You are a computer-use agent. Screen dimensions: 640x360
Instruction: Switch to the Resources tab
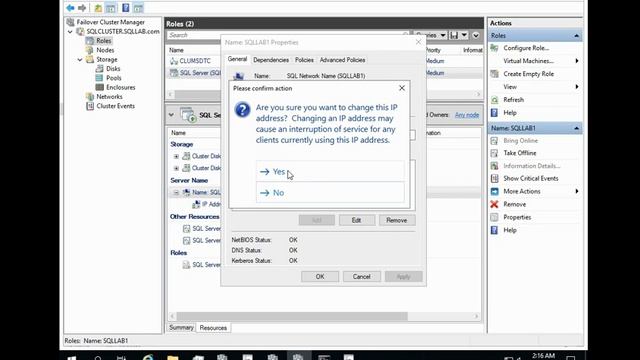213,328
